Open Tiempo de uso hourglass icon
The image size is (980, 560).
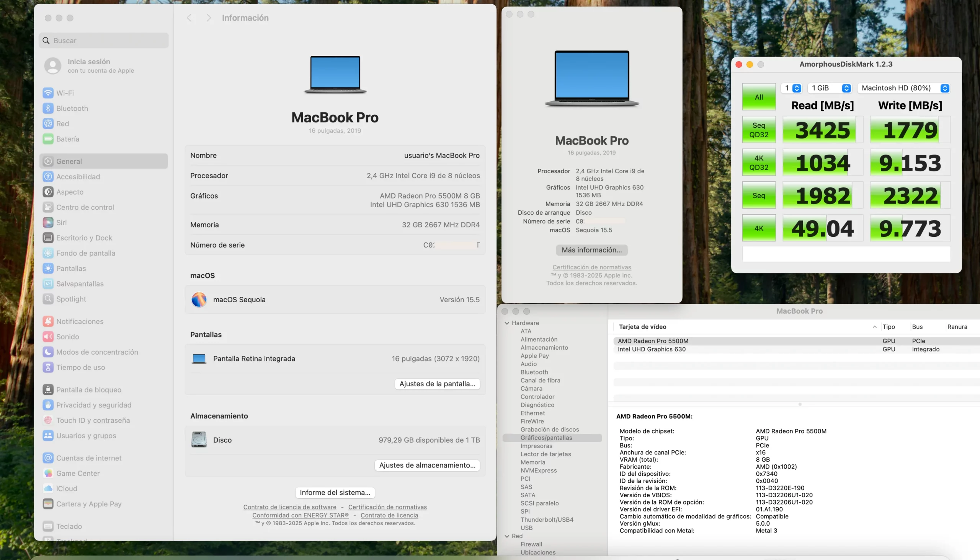point(48,367)
